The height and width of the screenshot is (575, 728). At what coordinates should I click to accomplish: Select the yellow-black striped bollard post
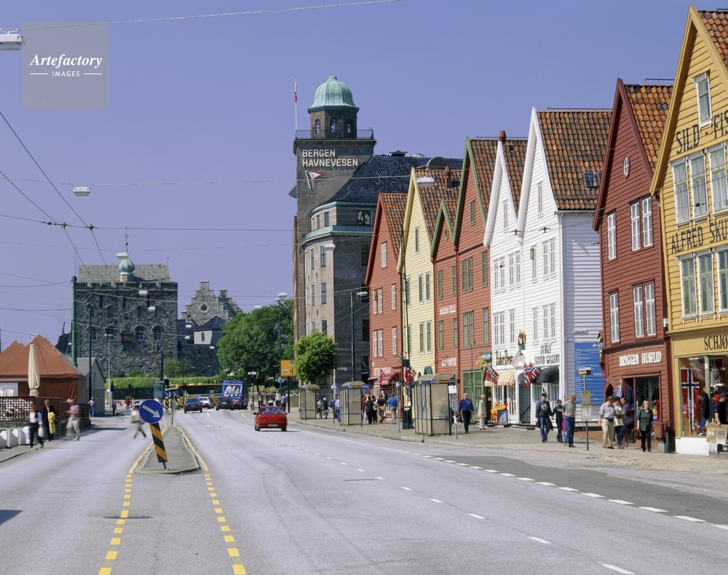pyautogui.click(x=158, y=443)
